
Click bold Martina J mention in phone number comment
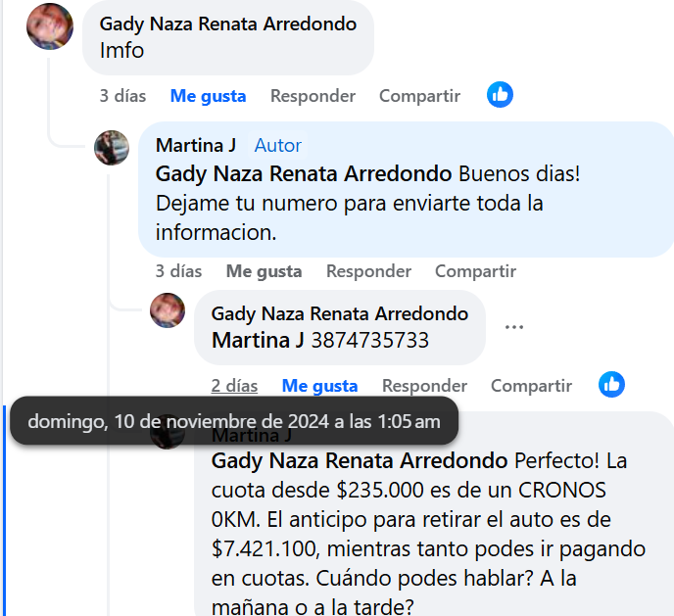tap(258, 340)
